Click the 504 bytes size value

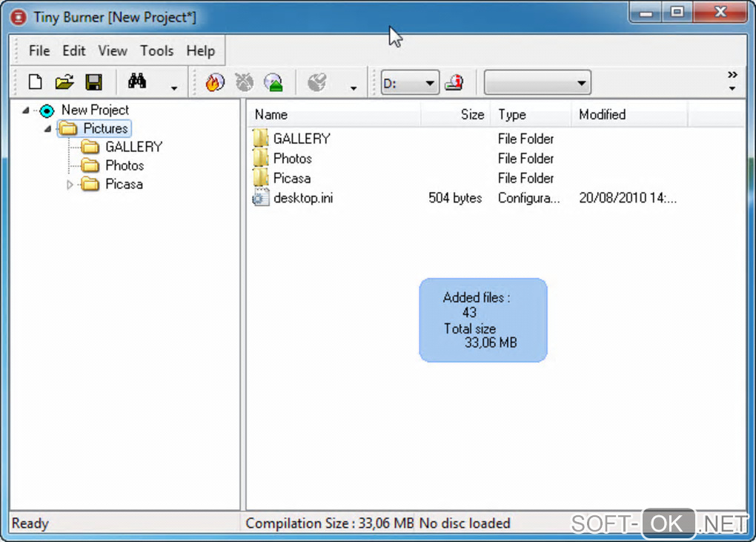tap(455, 198)
